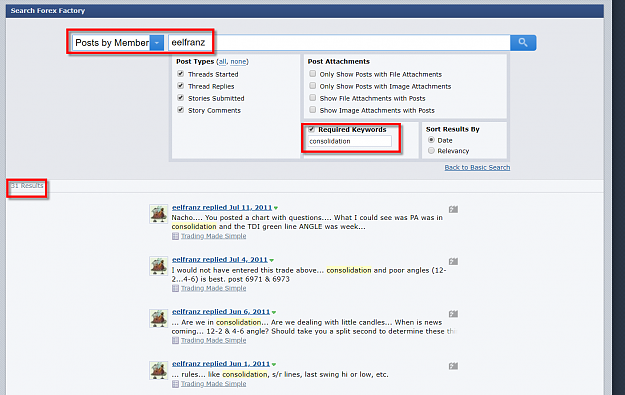Screen dimensions: 625x395
Task: Uncheck the Stories Submitted checkbox
Action: (181, 98)
